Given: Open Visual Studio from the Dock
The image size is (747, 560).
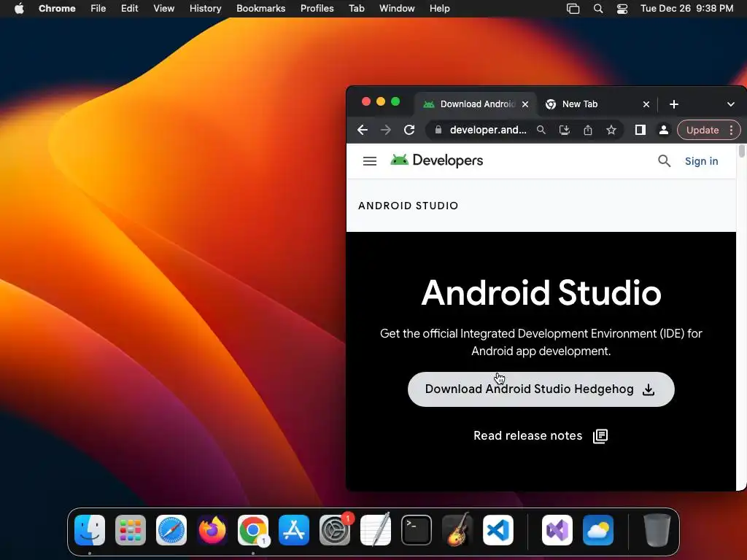Looking at the screenshot, I should (x=557, y=530).
